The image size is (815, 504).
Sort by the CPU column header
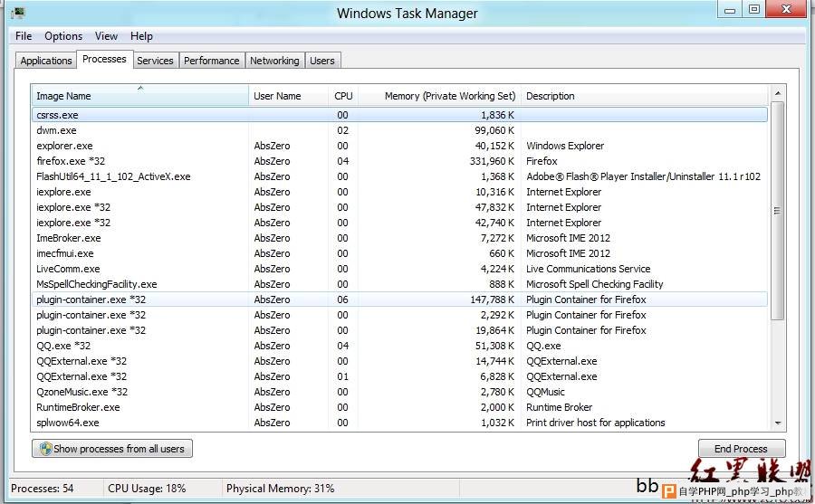343,96
